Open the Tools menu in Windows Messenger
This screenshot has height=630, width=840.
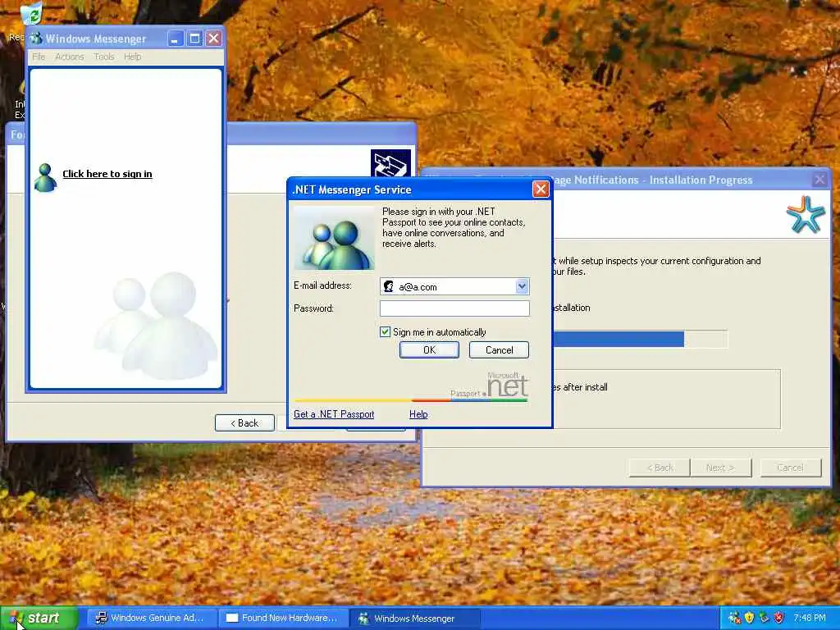pos(104,57)
